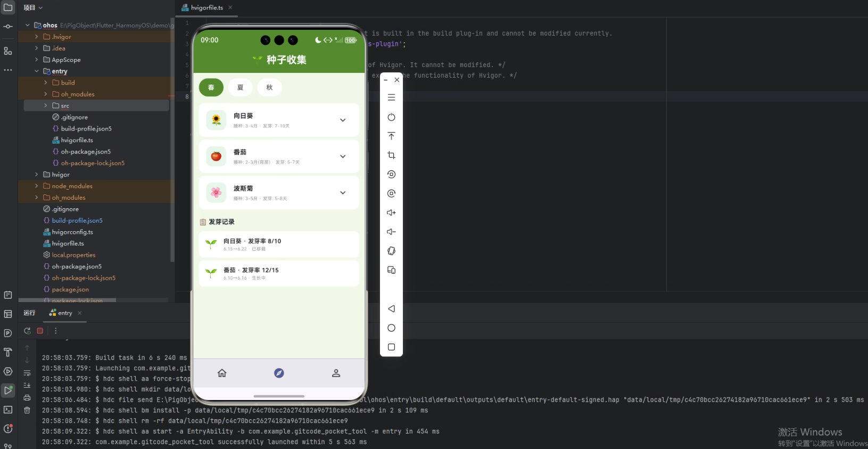Click the emulator rotate screen icon
868x449 pixels.
(391, 174)
